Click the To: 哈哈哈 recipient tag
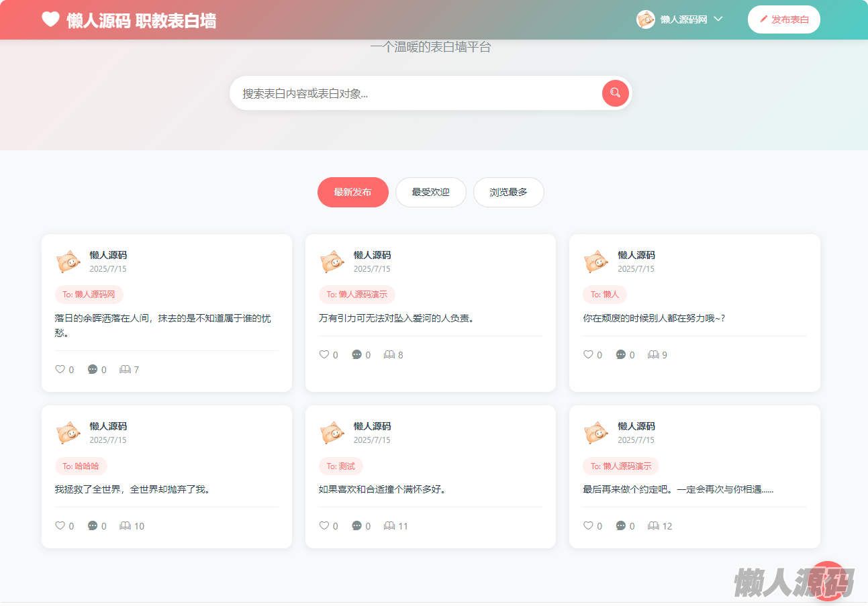 pyautogui.click(x=81, y=466)
